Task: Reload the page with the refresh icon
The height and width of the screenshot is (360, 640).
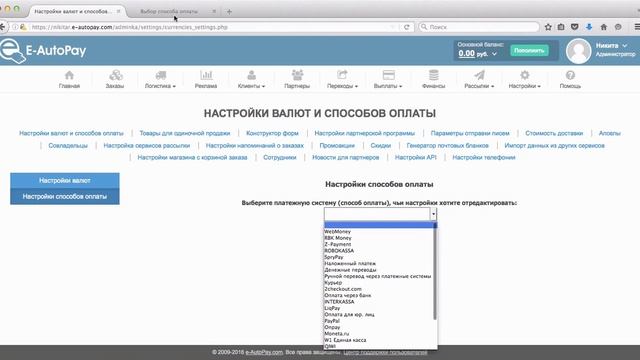Action: pyautogui.click(x=407, y=27)
